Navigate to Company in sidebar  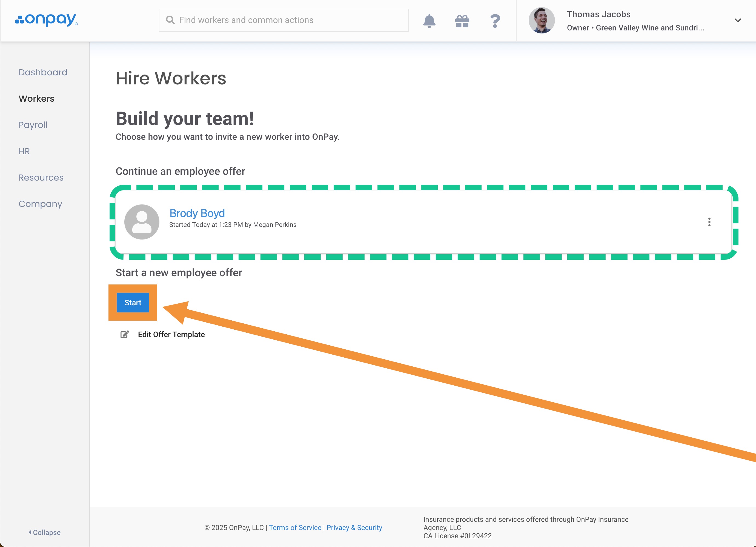pyautogui.click(x=40, y=204)
